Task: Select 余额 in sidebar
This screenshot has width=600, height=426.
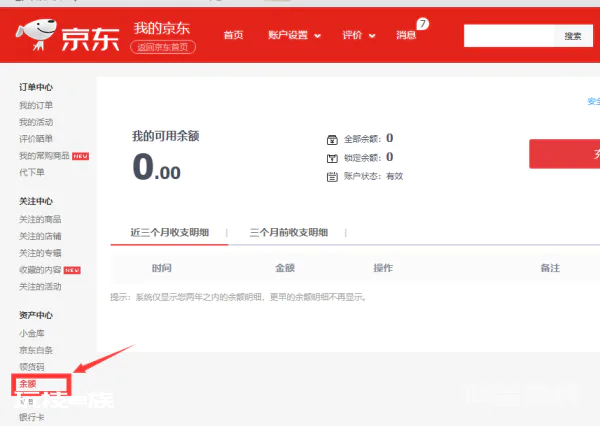Action: (28, 384)
